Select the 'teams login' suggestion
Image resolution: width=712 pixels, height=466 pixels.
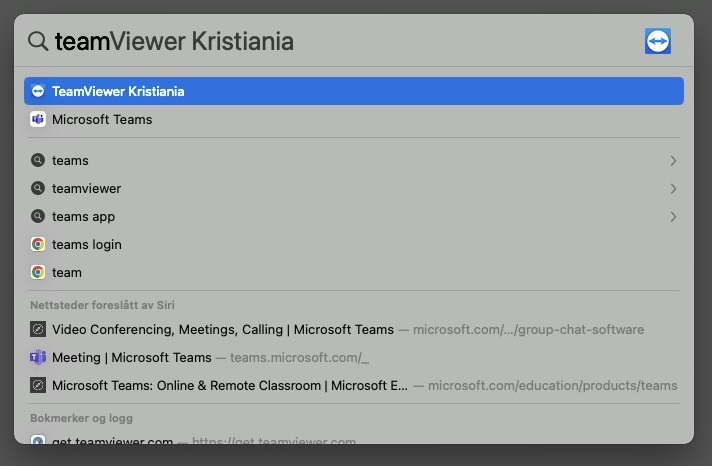354,244
